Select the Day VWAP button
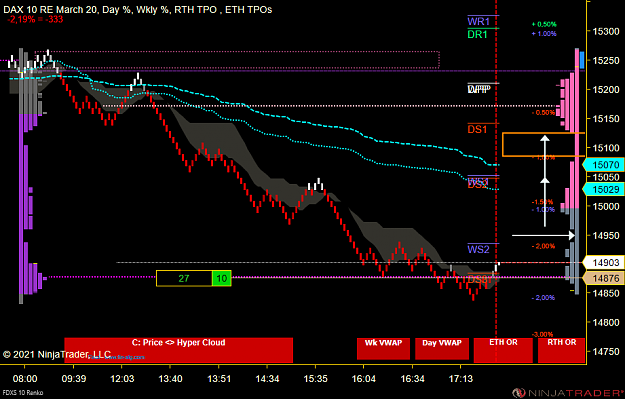625x399 pixels. 442,349
